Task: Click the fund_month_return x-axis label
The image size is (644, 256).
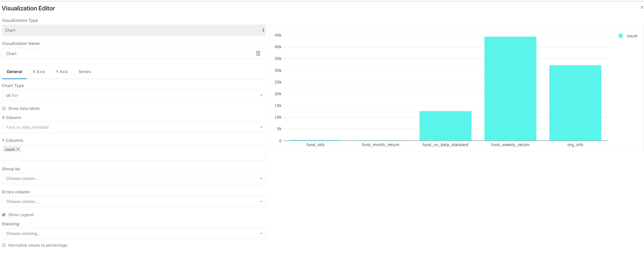Action: point(380,145)
